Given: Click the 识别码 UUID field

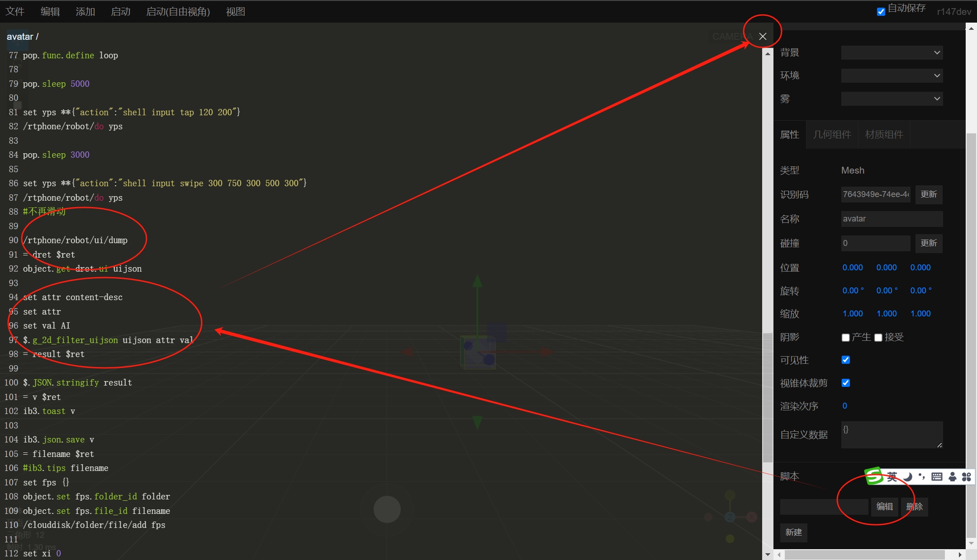Looking at the screenshot, I should [x=876, y=194].
